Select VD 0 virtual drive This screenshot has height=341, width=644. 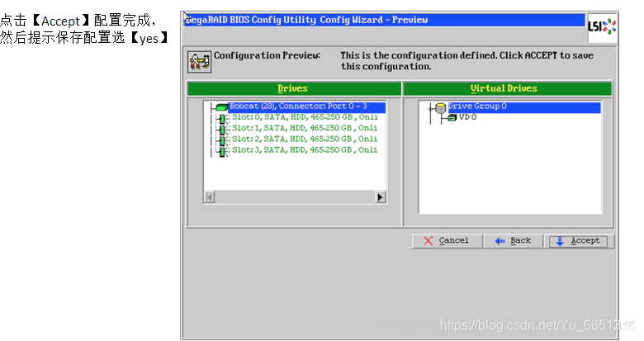468,117
